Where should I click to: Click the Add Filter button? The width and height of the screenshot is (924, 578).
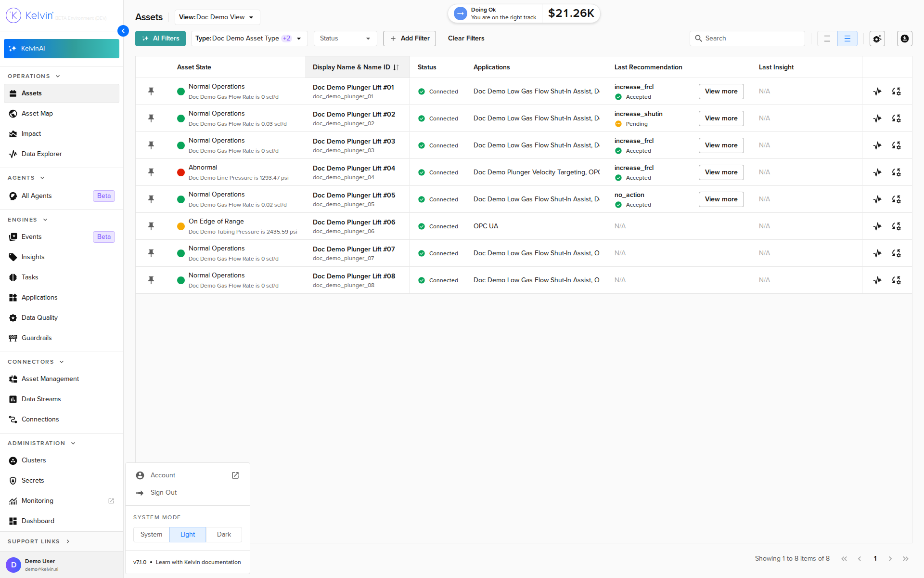tap(410, 39)
